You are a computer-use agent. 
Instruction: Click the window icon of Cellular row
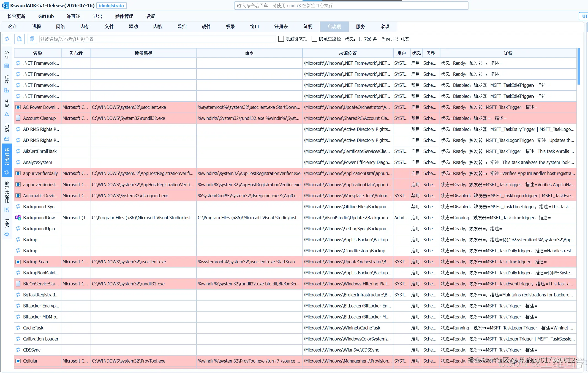pos(18,361)
